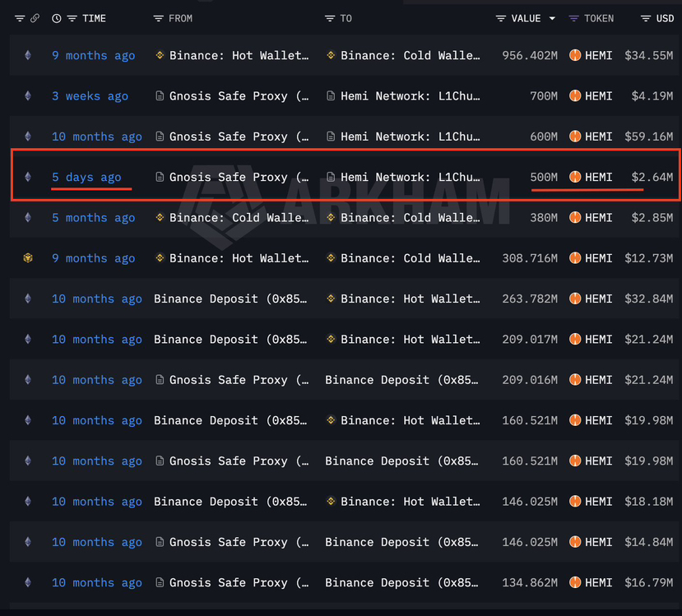Click the $2.64M USD cell
682x616 pixels.
(x=652, y=178)
